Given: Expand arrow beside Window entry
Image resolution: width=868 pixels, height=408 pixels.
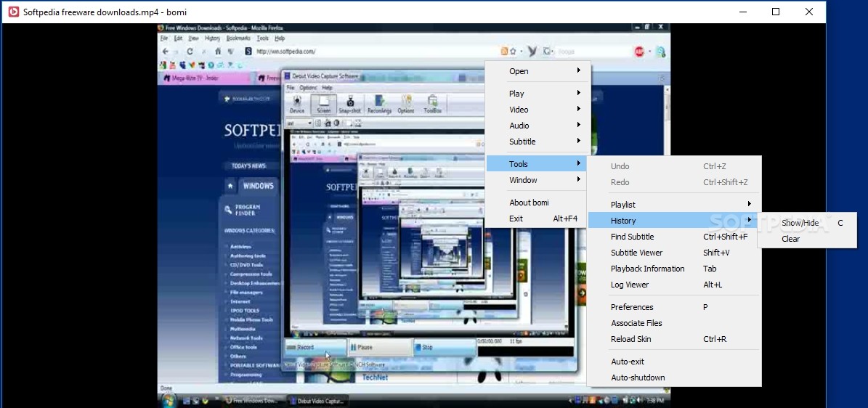Looking at the screenshot, I should 578,179.
